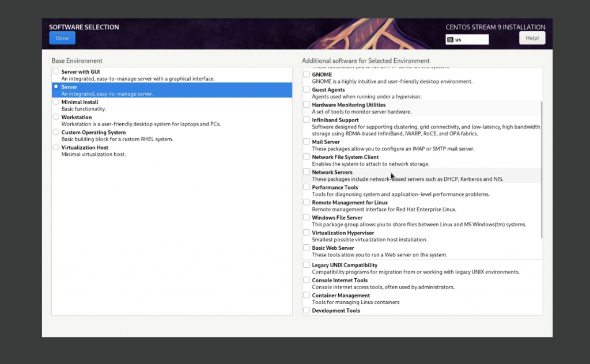
Task: Pick the Workstation radio button
Action: 56,117
